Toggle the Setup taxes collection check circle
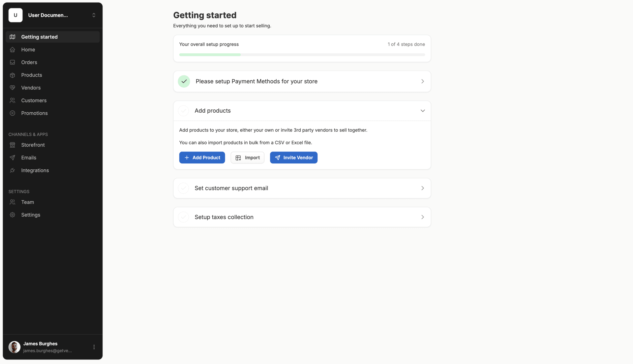633x364 pixels. click(x=184, y=217)
